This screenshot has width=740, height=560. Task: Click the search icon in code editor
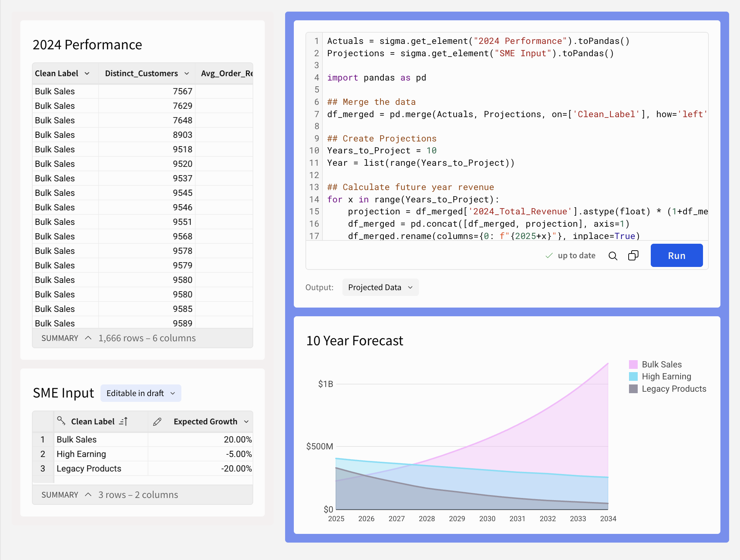tap(613, 256)
